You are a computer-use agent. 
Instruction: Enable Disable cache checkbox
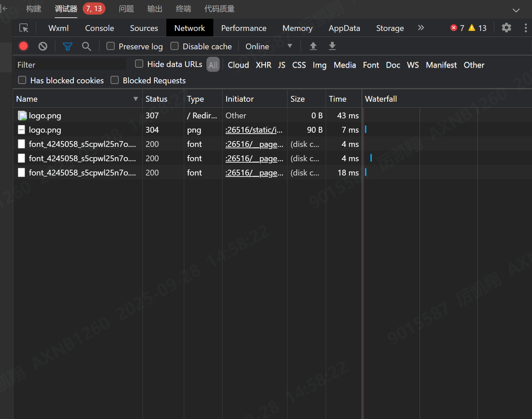point(174,46)
